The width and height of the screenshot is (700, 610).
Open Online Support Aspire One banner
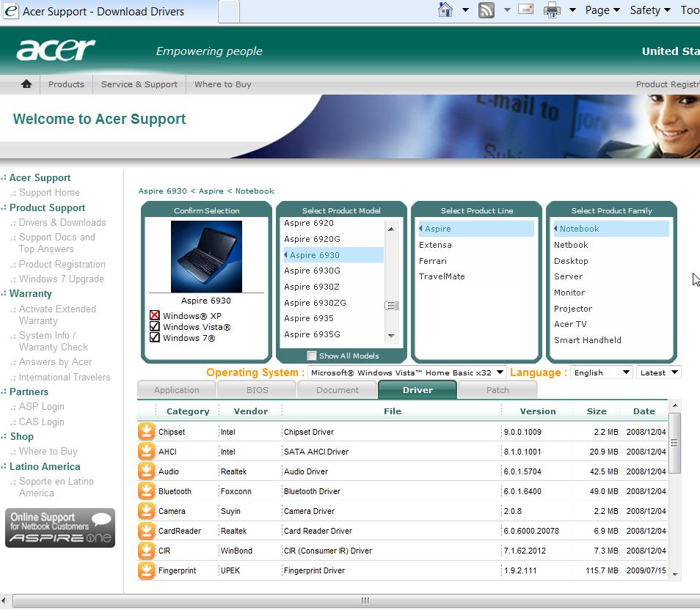[x=60, y=528]
